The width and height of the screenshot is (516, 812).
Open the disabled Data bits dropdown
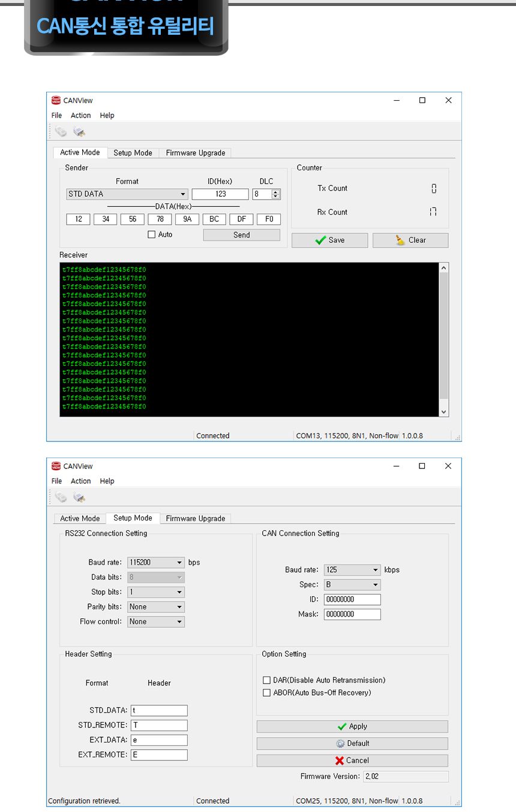coord(156,577)
